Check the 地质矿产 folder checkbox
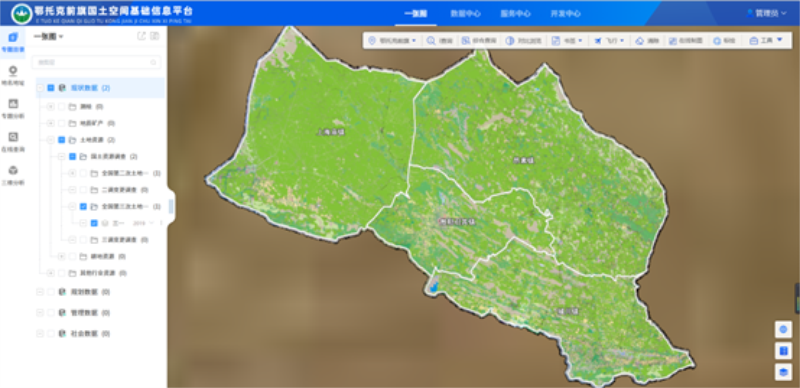 (62, 123)
